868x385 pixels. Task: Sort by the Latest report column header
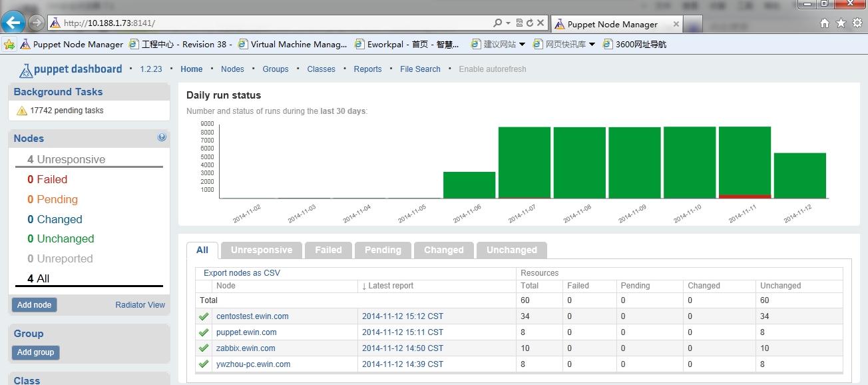pyautogui.click(x=387, y=286)
